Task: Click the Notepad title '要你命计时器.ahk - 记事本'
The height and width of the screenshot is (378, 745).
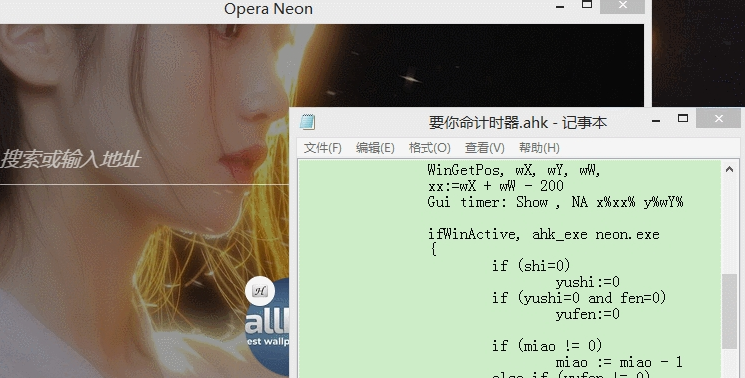Action: point(517,123)
